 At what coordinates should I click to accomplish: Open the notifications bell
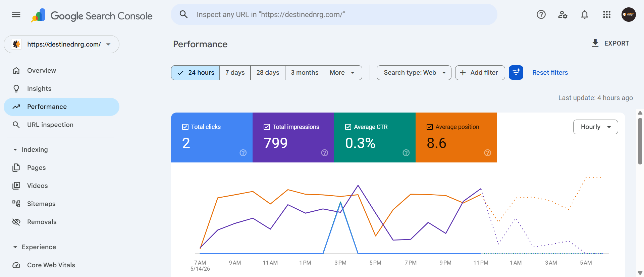(585, 14)
